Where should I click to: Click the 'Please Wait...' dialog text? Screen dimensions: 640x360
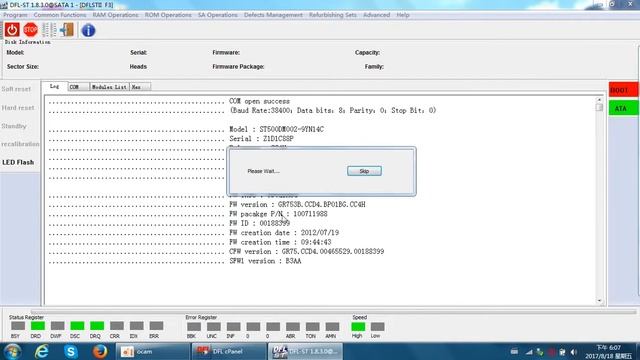click(263, 171)
